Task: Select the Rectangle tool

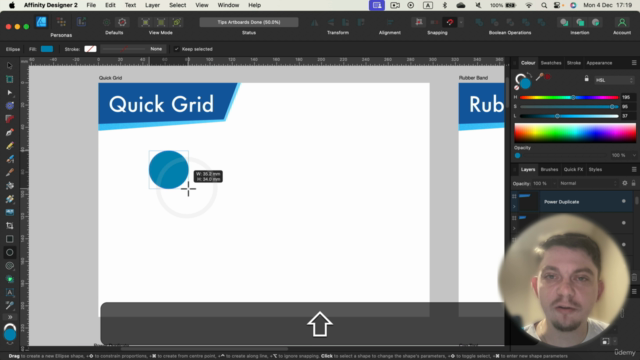Action: 9,239
